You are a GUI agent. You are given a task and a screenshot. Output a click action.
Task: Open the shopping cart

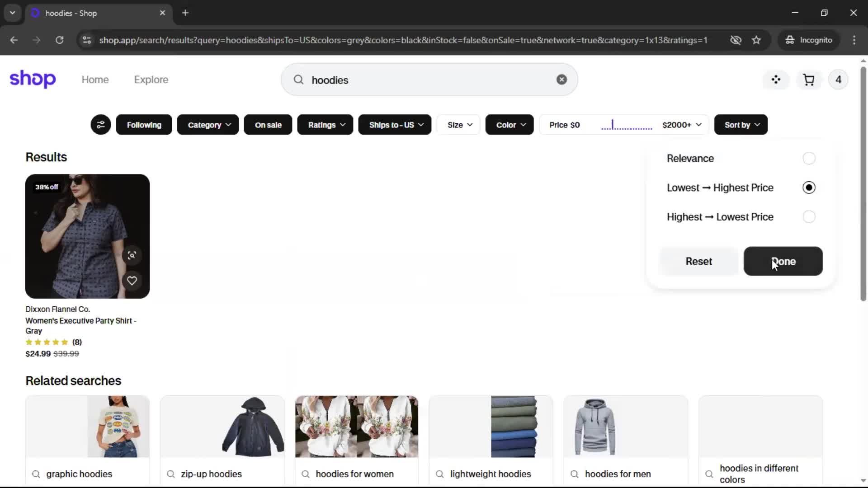pyautogui.click(x=808, y=80)
